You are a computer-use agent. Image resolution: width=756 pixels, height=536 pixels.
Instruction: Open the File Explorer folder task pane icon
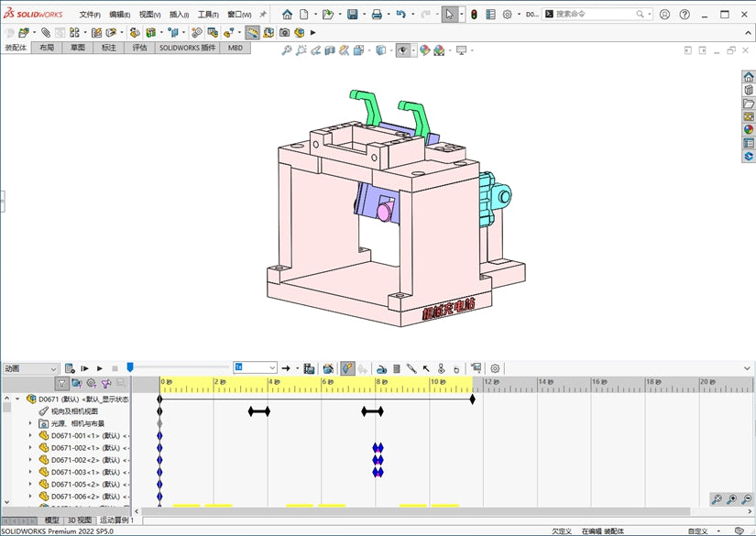(x=749, y=104)
